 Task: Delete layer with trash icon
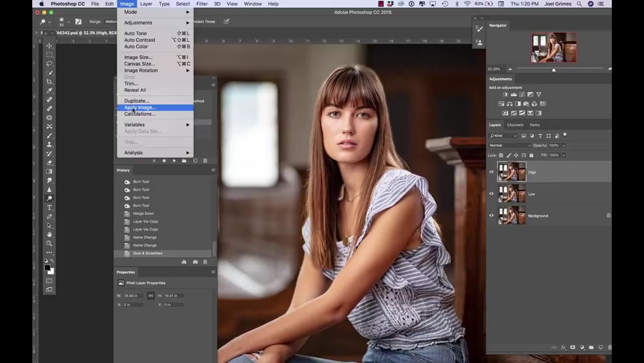pyautogui.click(x=610, y=347)
